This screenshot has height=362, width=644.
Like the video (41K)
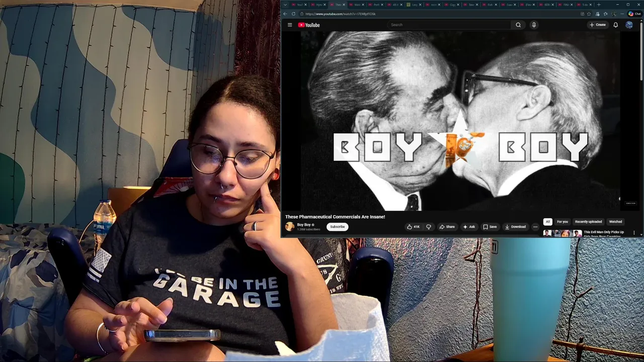click(x=414, y=227)
